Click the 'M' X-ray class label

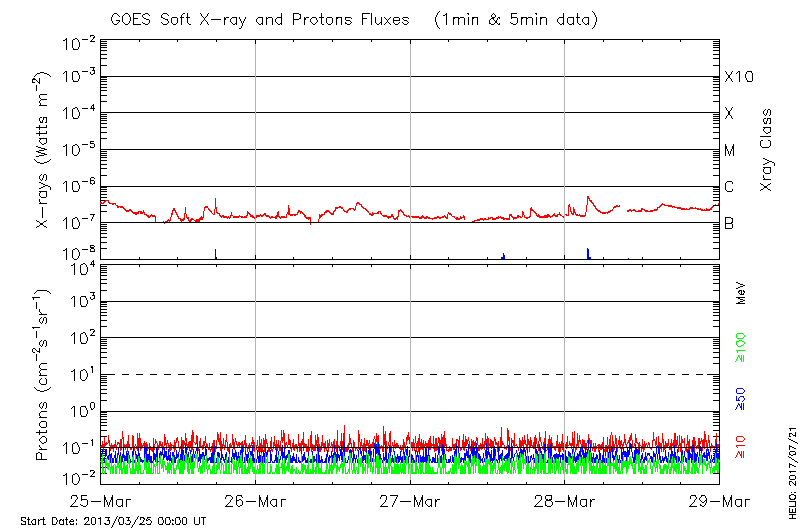coord(730,151)
